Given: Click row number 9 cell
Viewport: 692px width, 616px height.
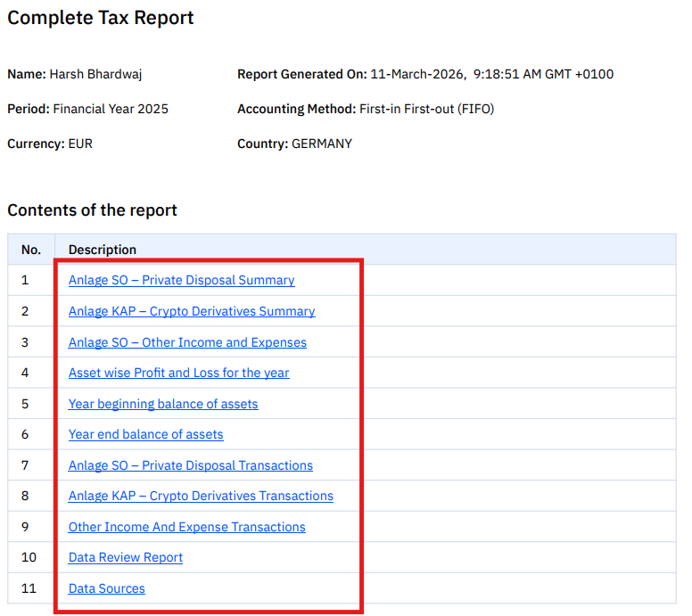Looking at the screenshot, I should click(x=31, y=527).
